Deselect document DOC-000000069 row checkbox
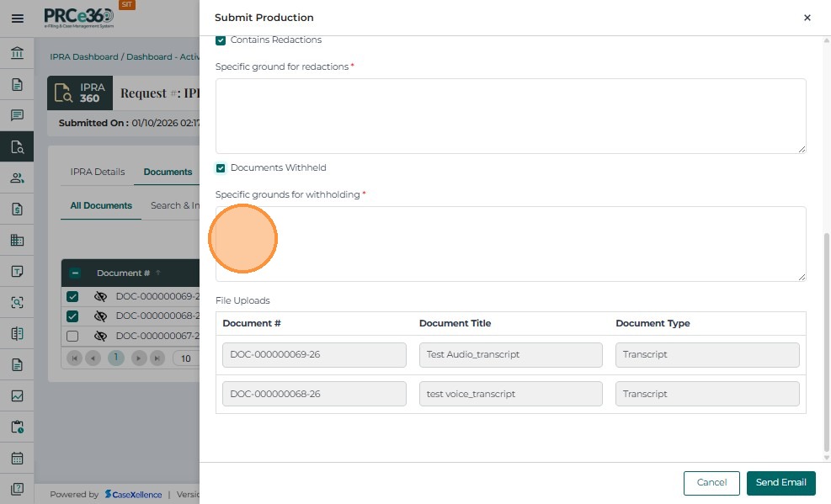The image size is (831, 504). pos(72,297)
